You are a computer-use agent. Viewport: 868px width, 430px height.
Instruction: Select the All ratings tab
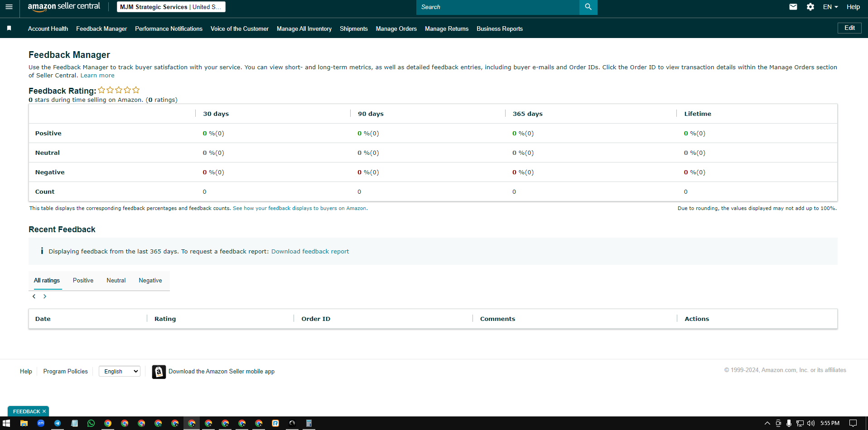coord(47,281)
